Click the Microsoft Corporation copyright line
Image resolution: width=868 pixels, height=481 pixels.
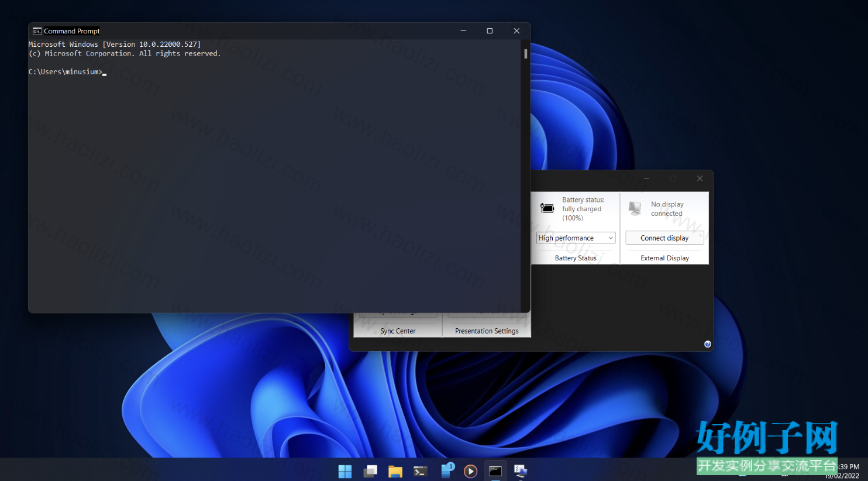(125, 54)
